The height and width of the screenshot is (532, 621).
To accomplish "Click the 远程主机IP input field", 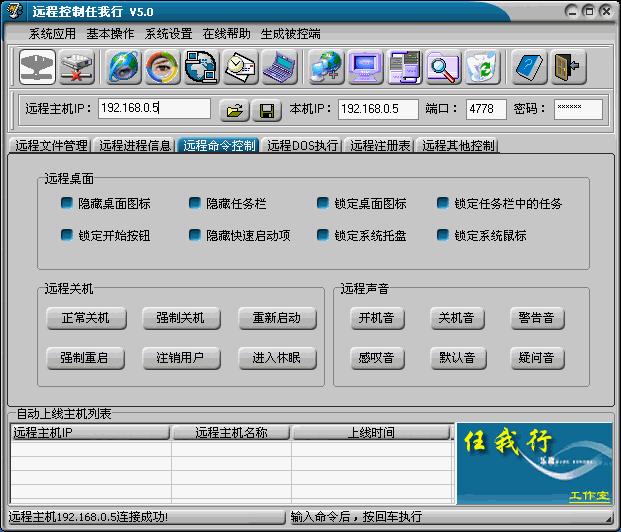I will pyautogui.click(x=154, y=108).
